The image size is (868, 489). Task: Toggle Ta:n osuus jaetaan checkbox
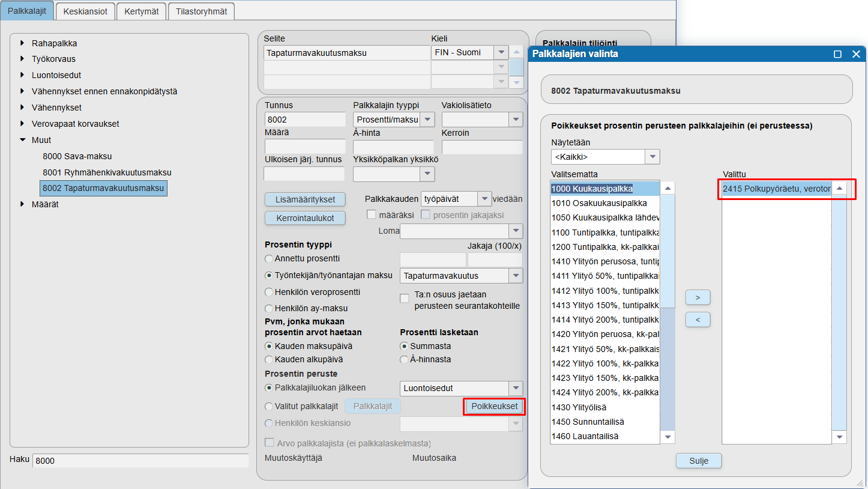[x=405, y=299]
